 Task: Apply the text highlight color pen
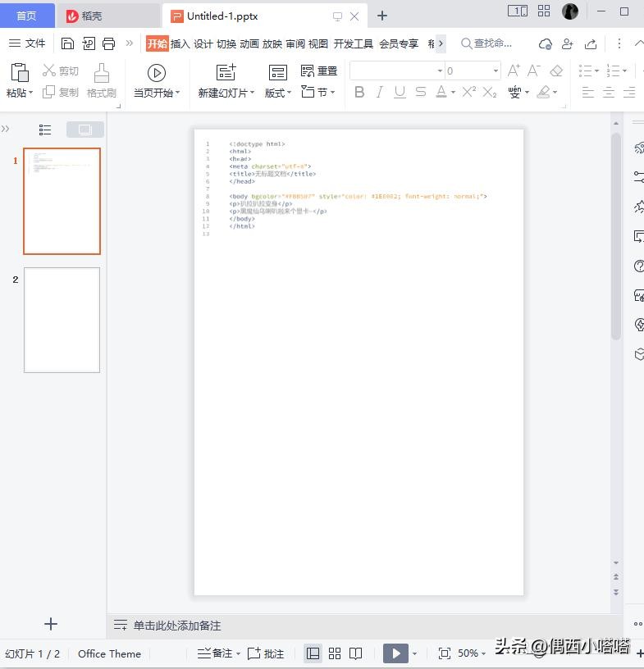tap(543, 92)
